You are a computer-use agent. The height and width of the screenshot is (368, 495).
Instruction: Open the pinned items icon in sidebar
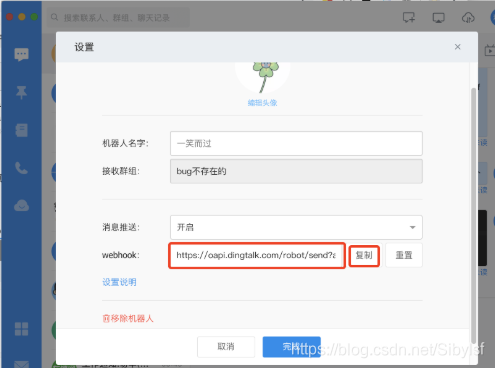pyautogui.click(x=22, y=92)
